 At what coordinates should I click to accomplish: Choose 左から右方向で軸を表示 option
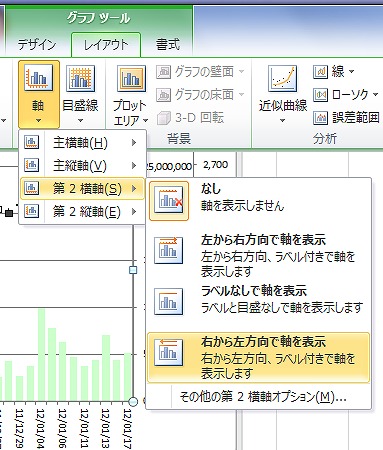[259, 256]
